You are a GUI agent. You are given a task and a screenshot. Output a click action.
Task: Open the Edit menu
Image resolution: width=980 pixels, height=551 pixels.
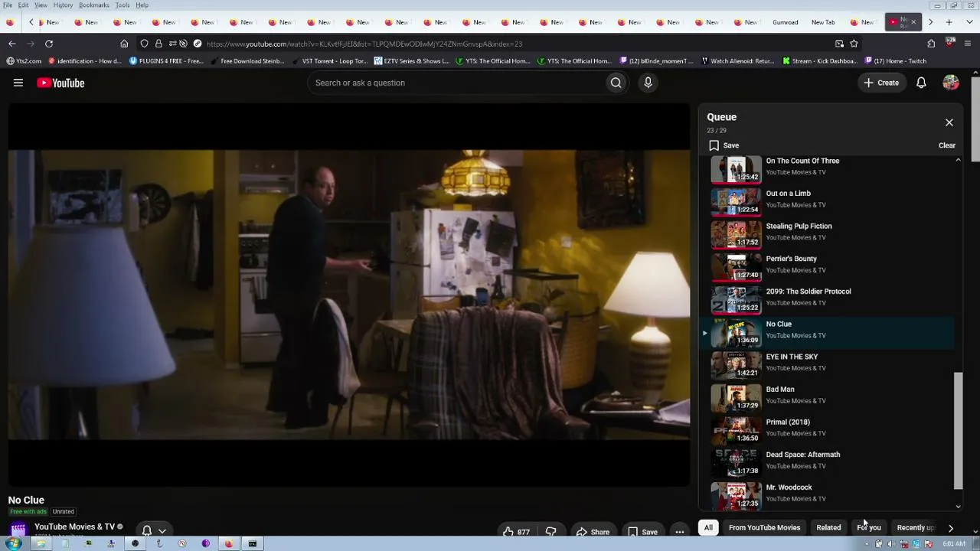click(24, 5)
